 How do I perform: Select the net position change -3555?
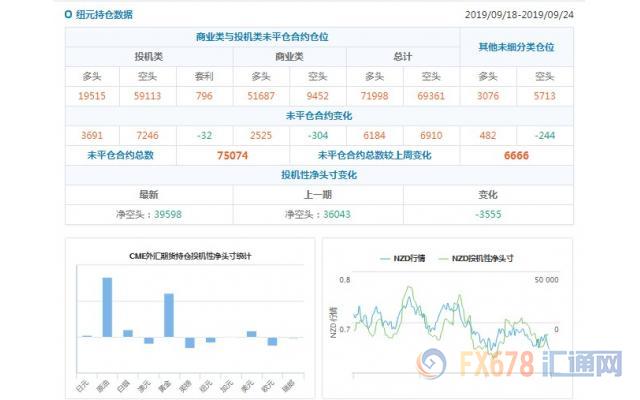(488, 214)
